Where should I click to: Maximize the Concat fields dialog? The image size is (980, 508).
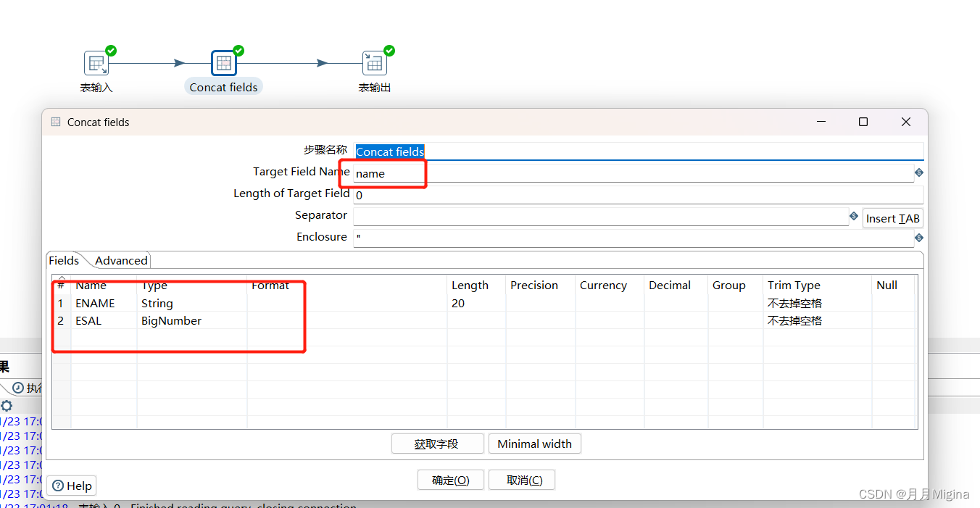coord(863,122)
